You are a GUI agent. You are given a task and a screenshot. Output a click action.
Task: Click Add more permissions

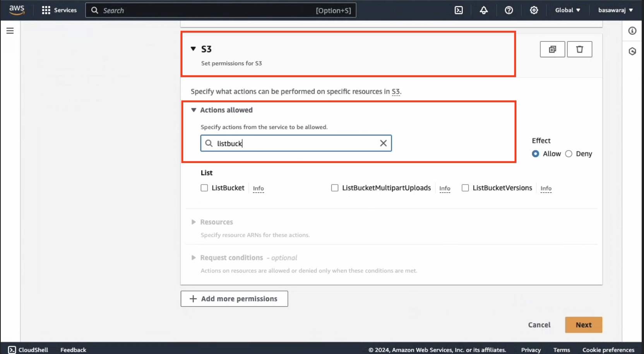[234, 299]
